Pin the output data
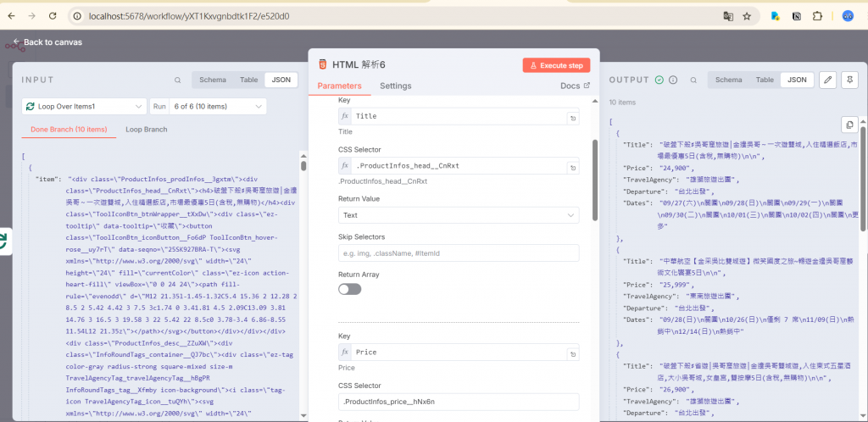 849,81
